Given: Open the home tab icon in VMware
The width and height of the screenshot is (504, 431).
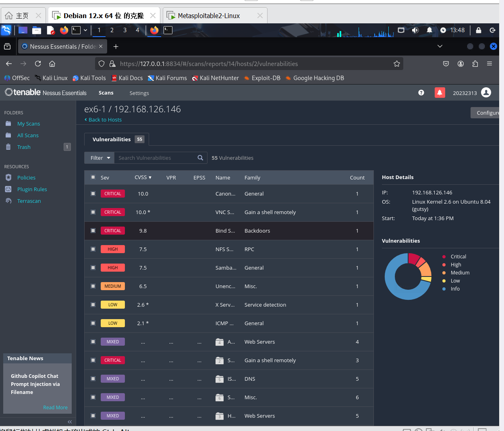Looking at the screenshot, I should tap(9, 16).
